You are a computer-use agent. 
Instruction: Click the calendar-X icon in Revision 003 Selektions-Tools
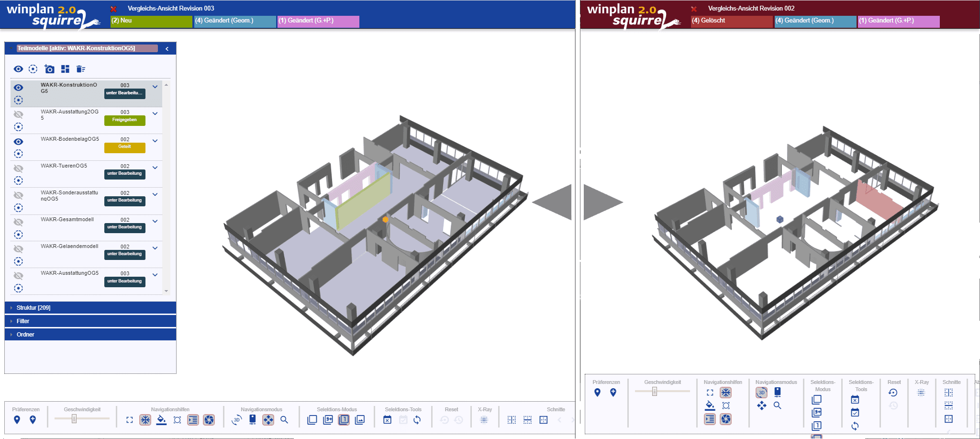(x=388, y=420)
